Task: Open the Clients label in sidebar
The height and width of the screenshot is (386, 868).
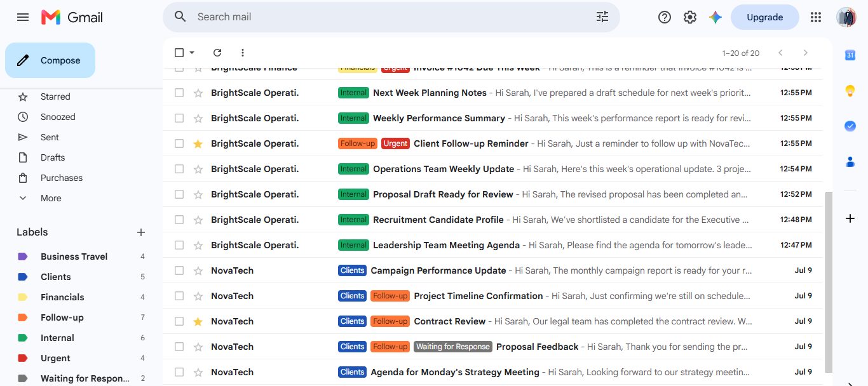Action: [56, 277]
